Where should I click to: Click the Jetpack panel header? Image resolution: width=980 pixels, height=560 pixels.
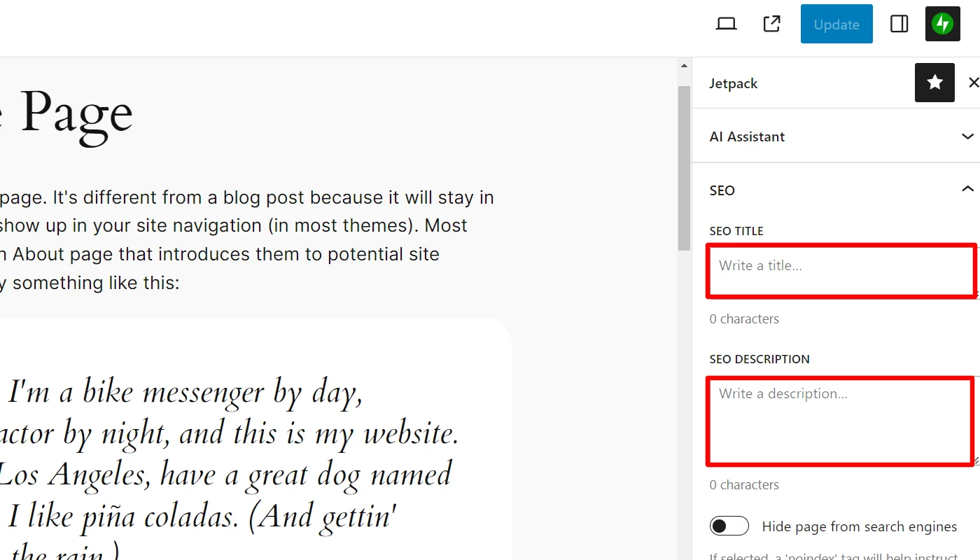coord(733,83)
